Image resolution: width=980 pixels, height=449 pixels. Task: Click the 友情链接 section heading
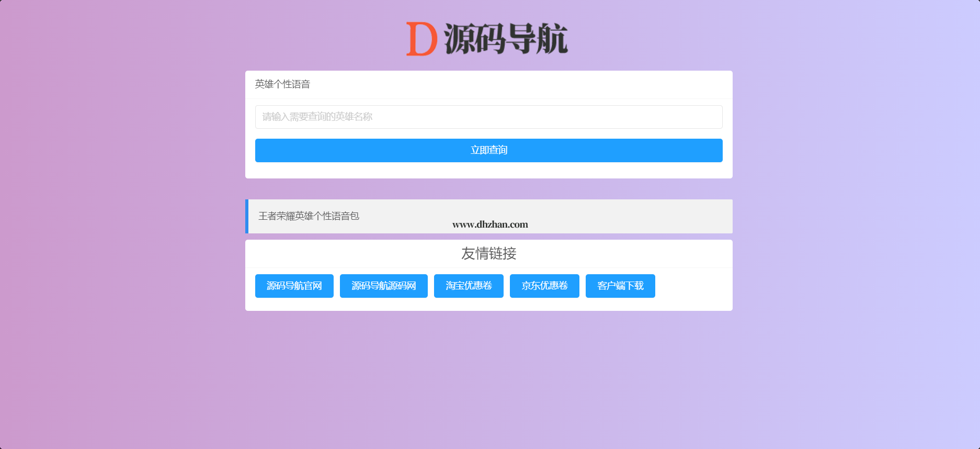pyautogui.click(x=488, y=253)
